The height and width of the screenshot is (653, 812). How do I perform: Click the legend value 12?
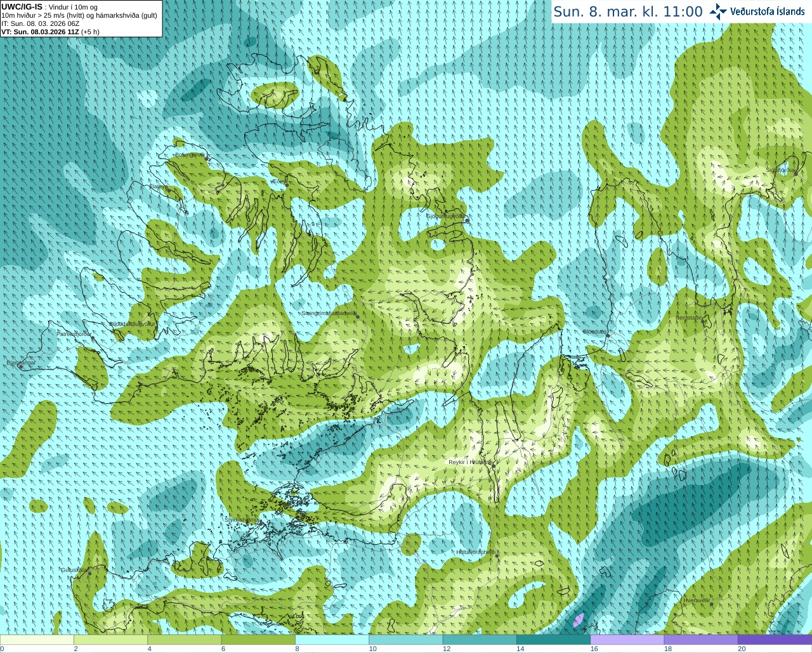click(x=447, y=649)
